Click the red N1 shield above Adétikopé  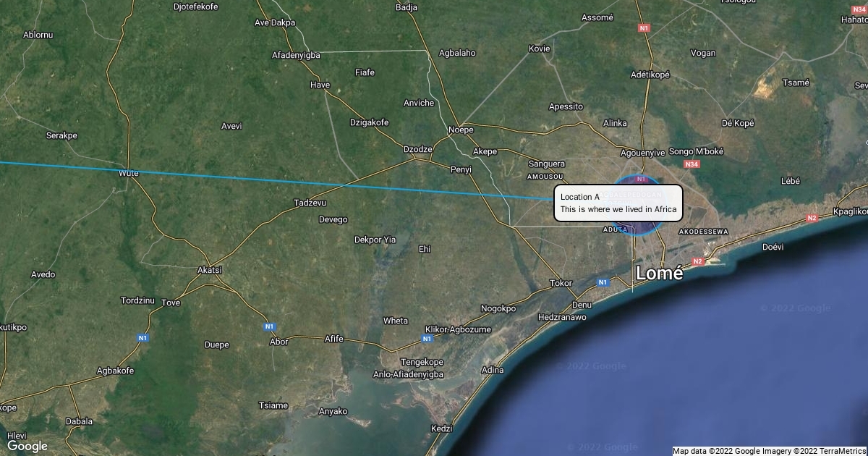point(644,28)
